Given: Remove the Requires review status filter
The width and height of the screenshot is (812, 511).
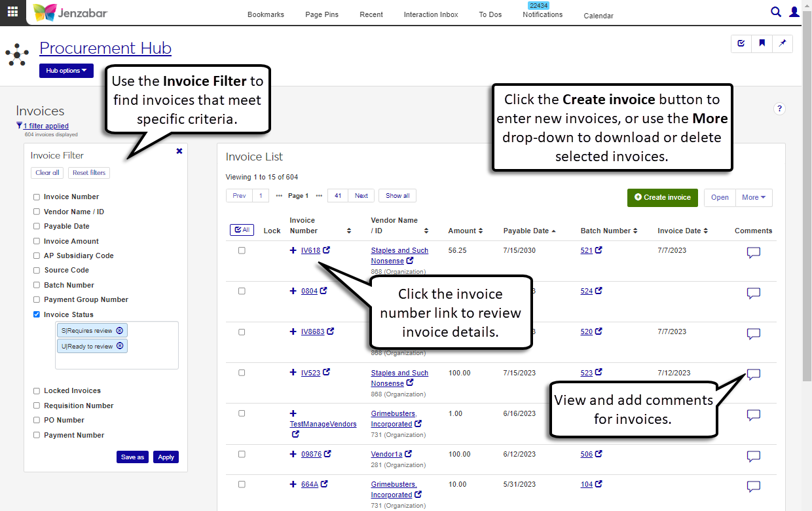Looking at the screenshot, I should (120, 331).
